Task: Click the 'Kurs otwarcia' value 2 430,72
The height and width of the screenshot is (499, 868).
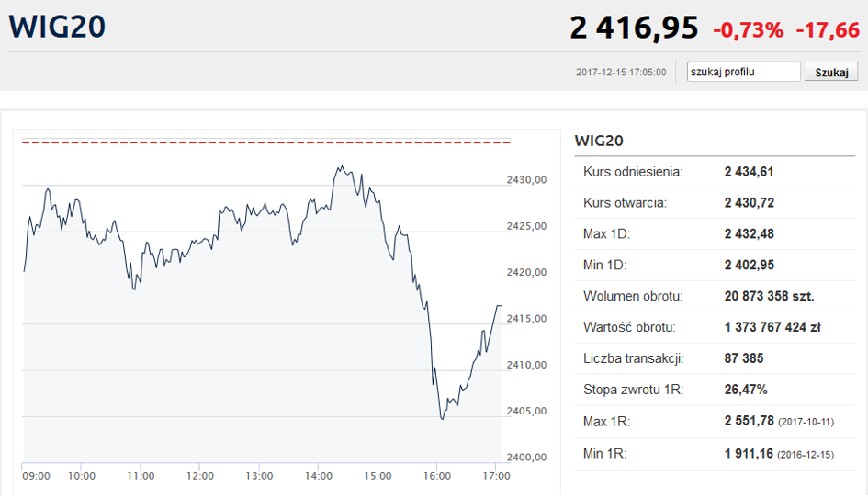Action: coord(749,203)
